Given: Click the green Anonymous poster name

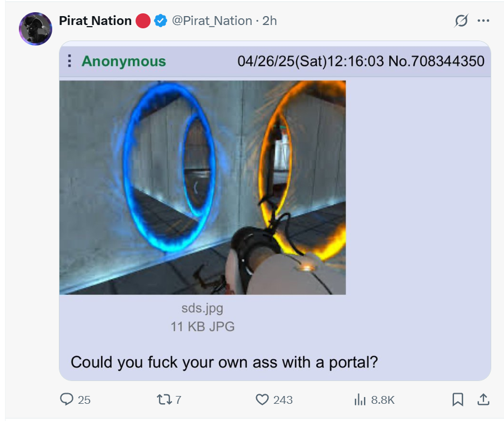Looking at the screenshot, I should point(123,61).
